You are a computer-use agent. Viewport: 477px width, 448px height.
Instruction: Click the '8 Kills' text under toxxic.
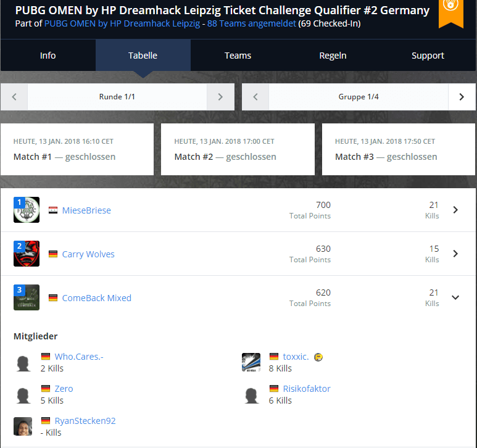(280, 368)
